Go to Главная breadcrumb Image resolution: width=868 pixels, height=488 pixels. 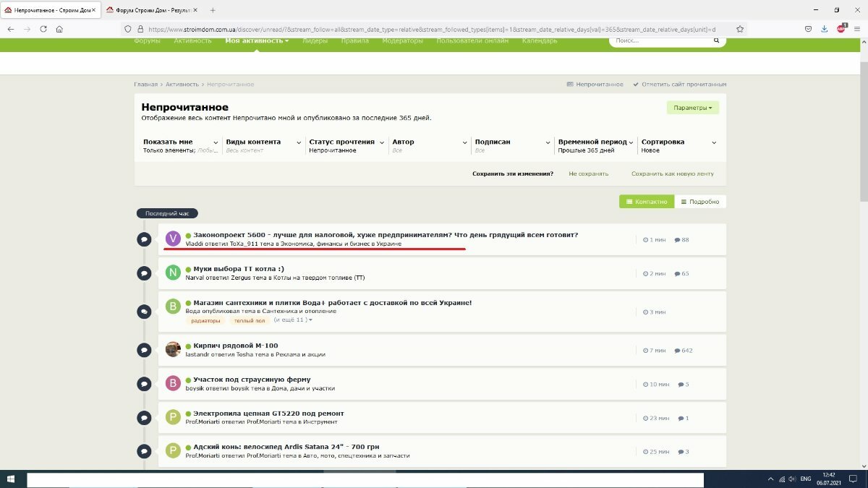tap(145, 85)
